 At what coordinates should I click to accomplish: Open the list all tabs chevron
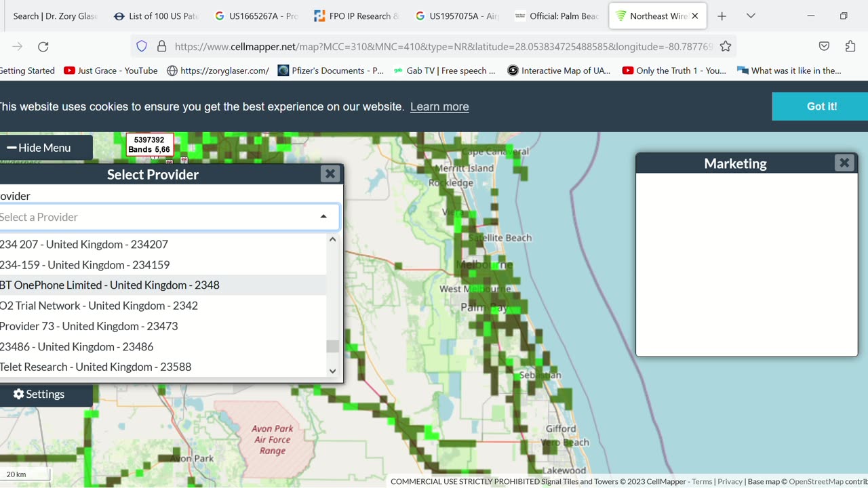[751, 16]
